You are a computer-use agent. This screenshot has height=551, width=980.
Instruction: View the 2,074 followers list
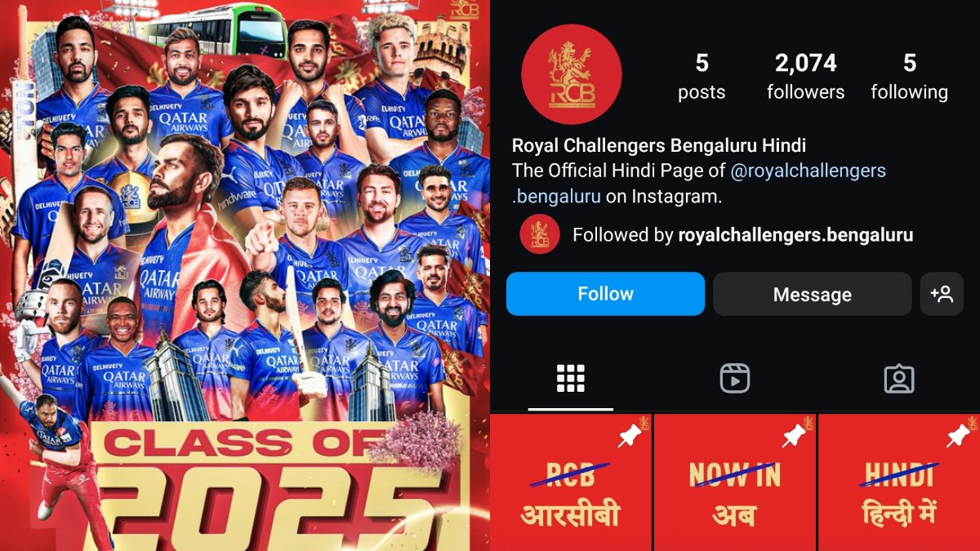[x=806, y=77]
